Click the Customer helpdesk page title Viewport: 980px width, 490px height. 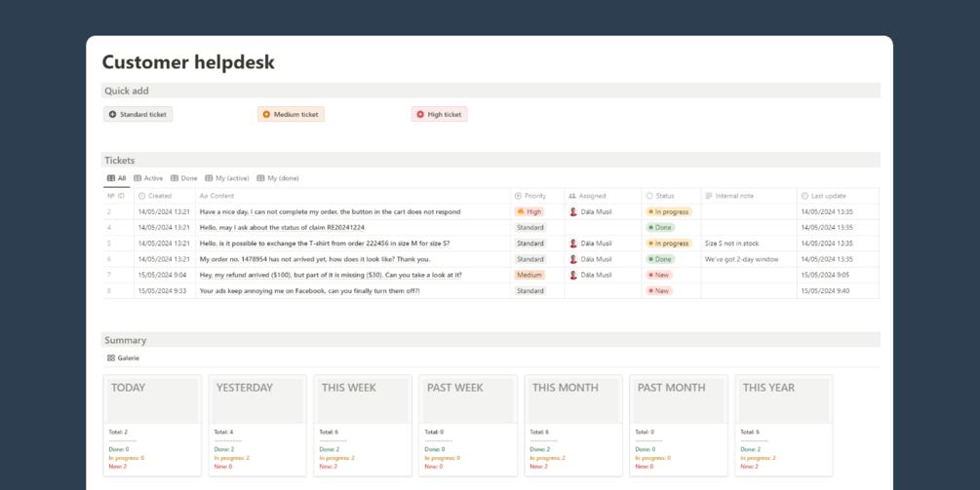(x=188, y=62)
